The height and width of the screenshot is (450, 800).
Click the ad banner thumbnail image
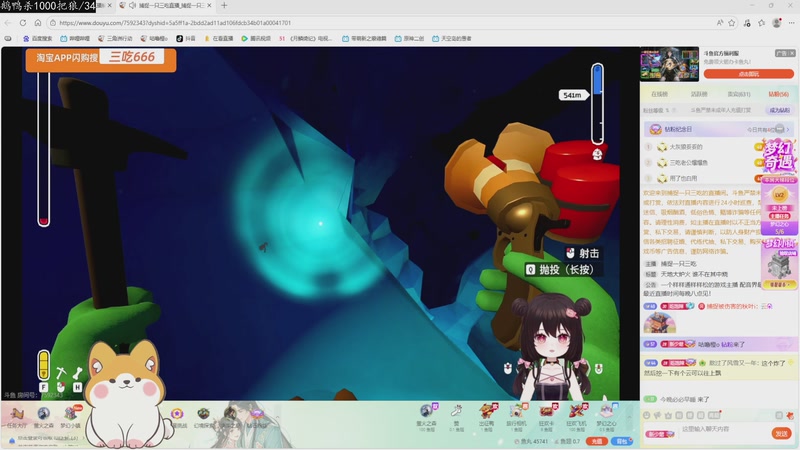click(669, 64)
